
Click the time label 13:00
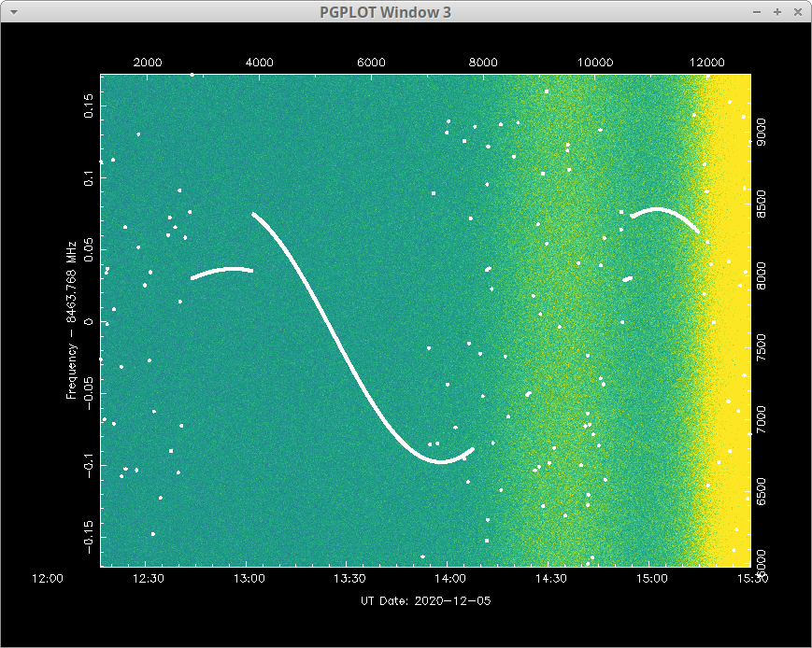point(249,579)
